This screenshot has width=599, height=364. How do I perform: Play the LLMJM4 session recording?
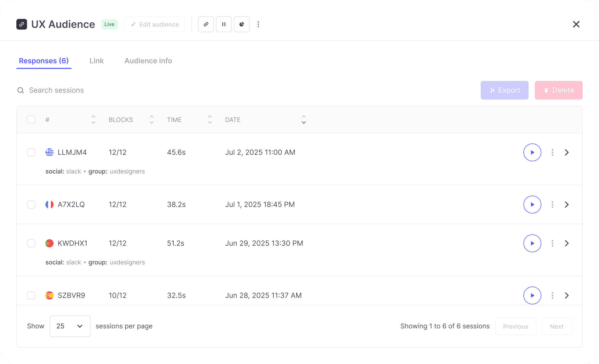(532, 152)
